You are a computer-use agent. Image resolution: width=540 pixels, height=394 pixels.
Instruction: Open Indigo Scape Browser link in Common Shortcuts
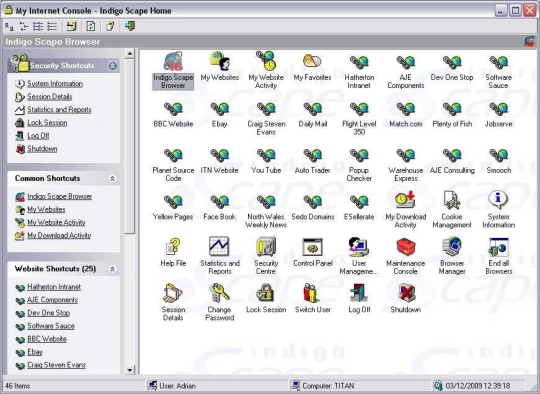tap(60, 196)
